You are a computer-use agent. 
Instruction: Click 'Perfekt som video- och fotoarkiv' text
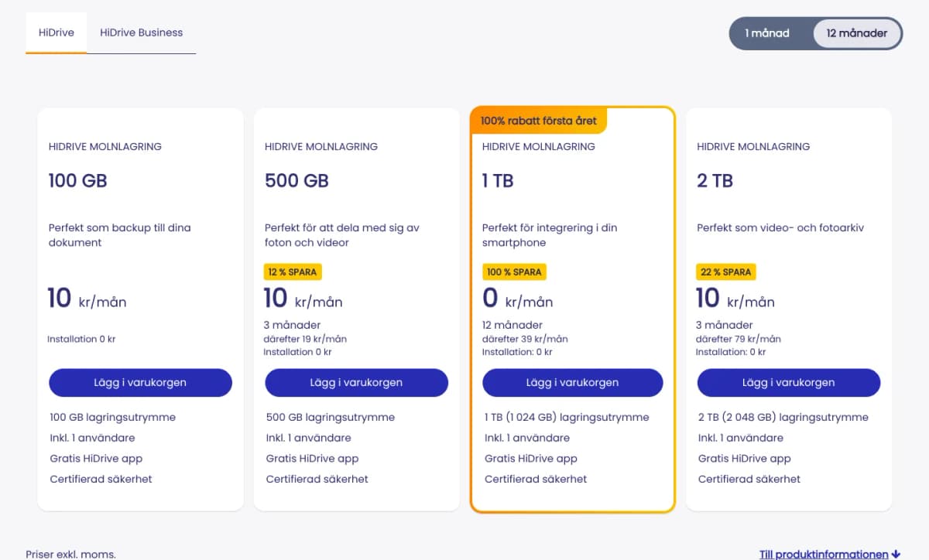[x=780, y=228]
